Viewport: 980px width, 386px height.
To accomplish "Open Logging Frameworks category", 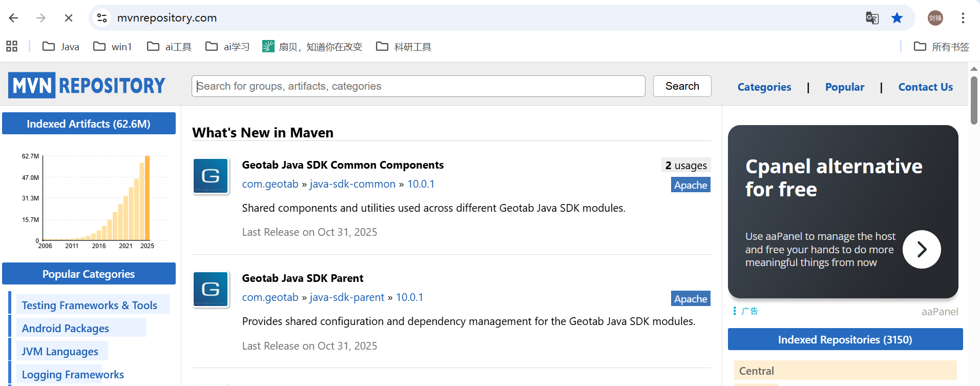I will coord(73,375).
